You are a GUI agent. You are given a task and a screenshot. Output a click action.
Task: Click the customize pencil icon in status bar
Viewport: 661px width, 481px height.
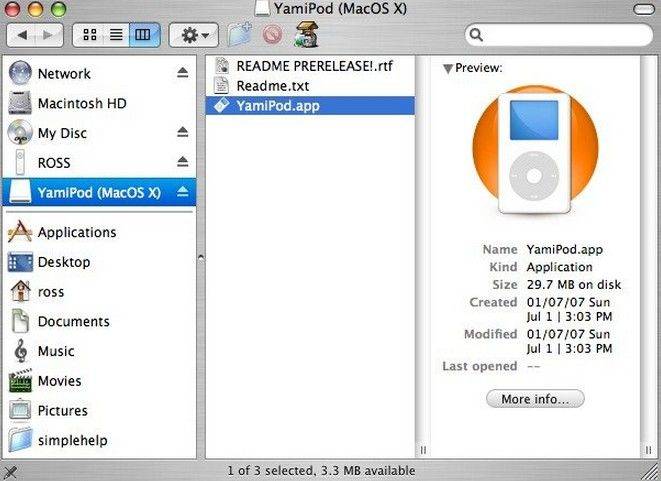coord(9,471)
